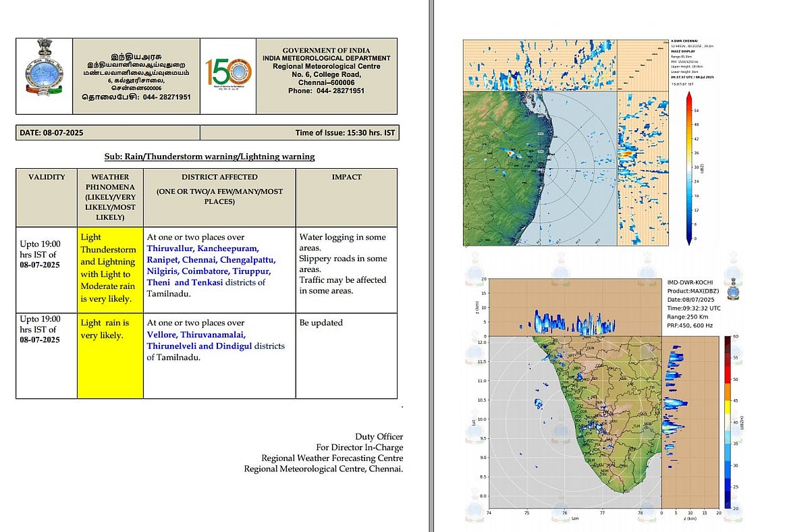
Task: Select the IMPACT column header
Action: 346,177
